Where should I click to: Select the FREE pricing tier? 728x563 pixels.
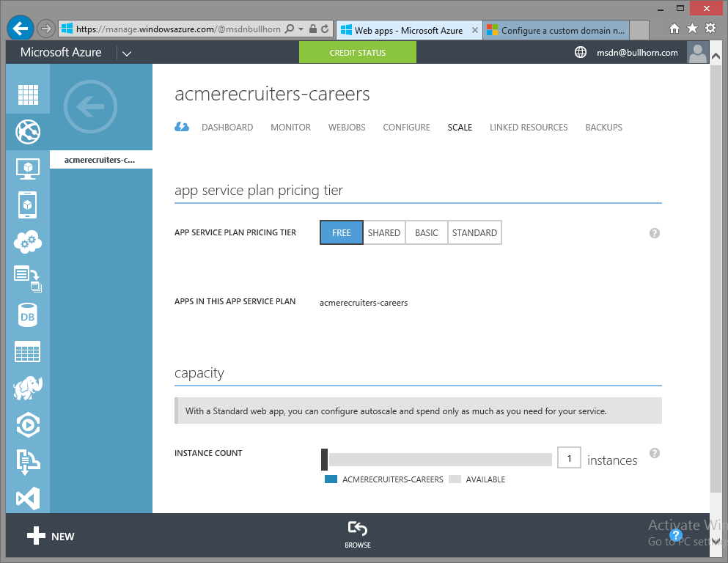(341, 232)
